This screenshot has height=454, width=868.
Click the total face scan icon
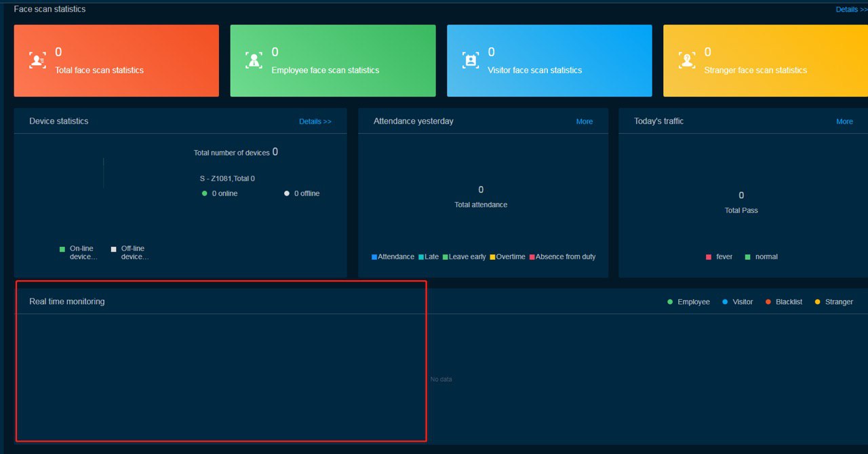(x=37, y=60)
